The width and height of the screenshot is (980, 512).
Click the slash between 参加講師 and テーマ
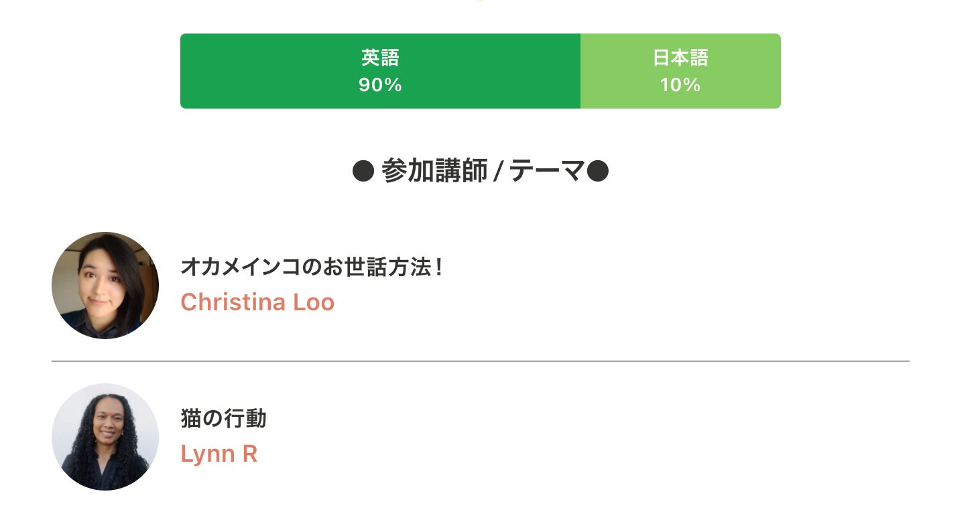click(498, 173)
